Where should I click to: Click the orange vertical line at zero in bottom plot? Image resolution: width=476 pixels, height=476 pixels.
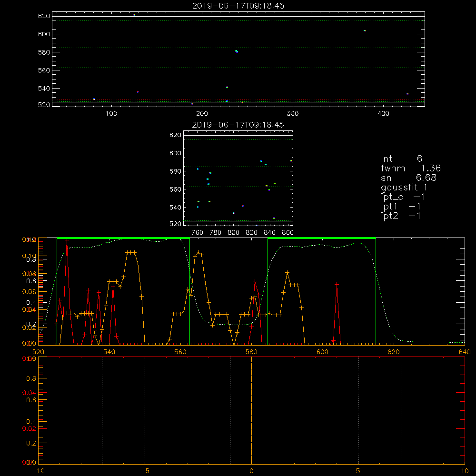[251, 410]
